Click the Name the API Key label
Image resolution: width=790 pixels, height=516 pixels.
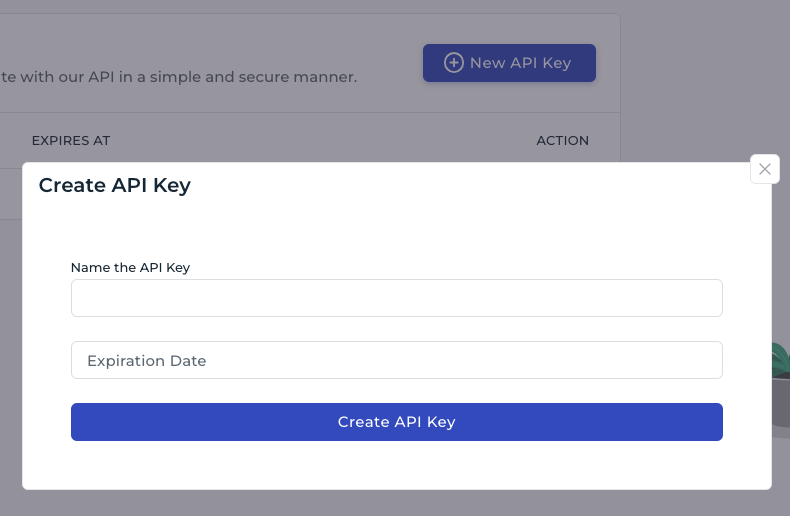pos(130,268)
